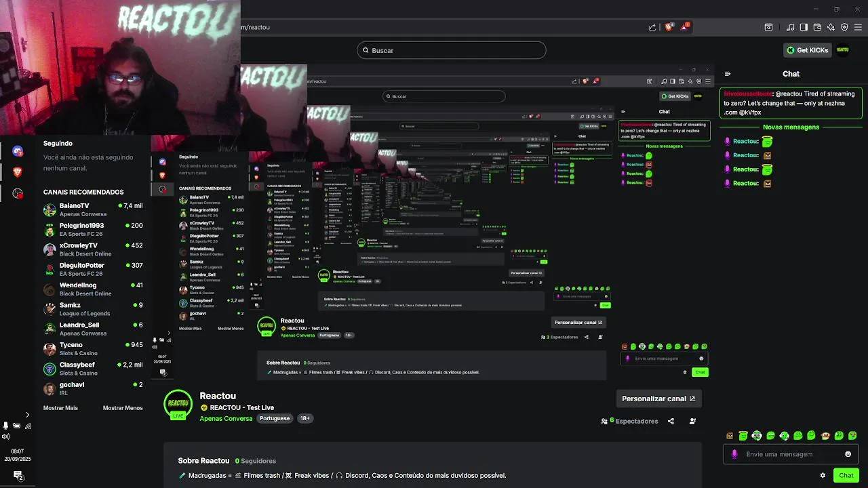868x488 pixels.
Task: Toggle the browser sidebar panel icon
Action: pos(804,27)
